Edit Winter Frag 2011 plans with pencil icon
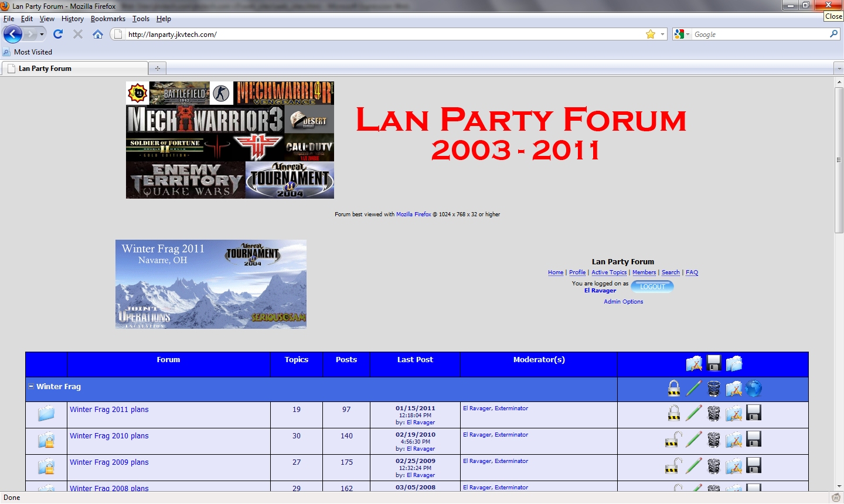844x504 pixels. [x=694, y=413]
